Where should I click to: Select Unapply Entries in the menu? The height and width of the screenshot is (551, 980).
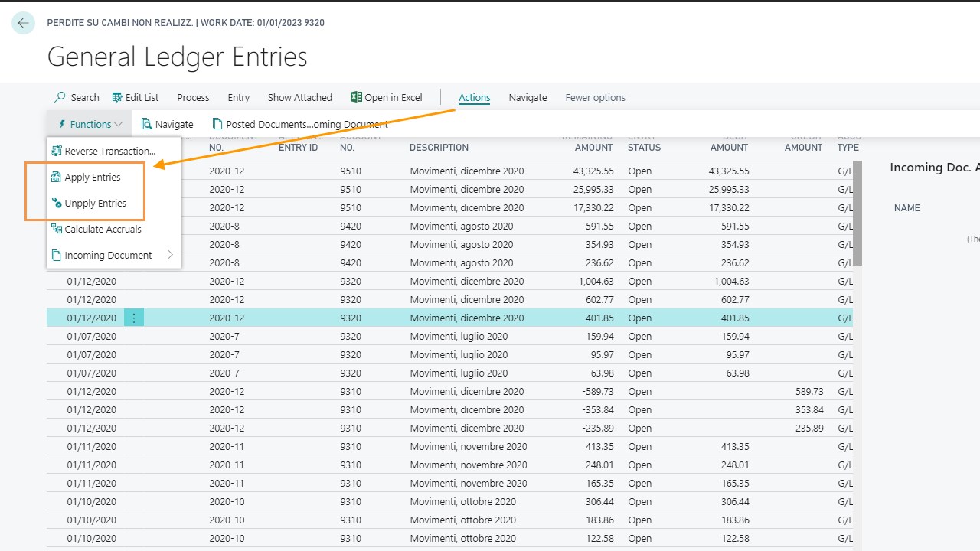pos(114,203)
